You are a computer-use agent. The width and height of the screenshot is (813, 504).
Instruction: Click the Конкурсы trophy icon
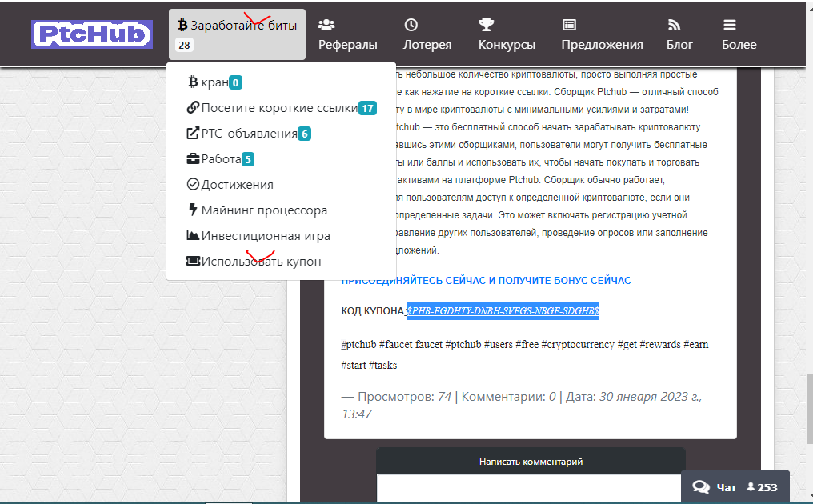(487, 24)
